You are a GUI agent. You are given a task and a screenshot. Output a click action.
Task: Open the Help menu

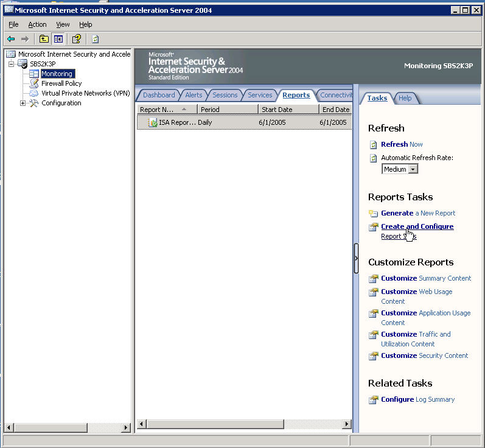(85, 24)
